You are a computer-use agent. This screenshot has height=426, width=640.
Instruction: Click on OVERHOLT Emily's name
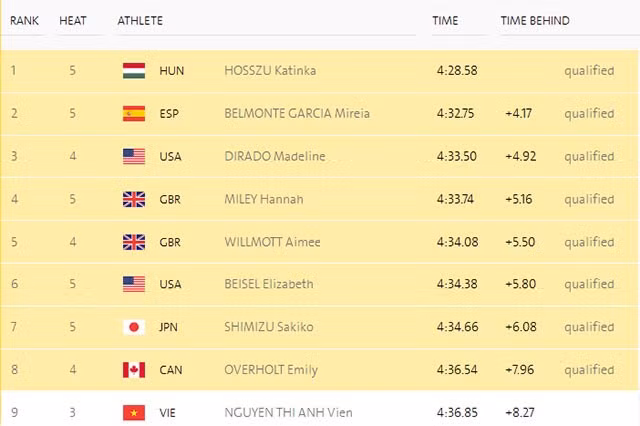[271, 370]
